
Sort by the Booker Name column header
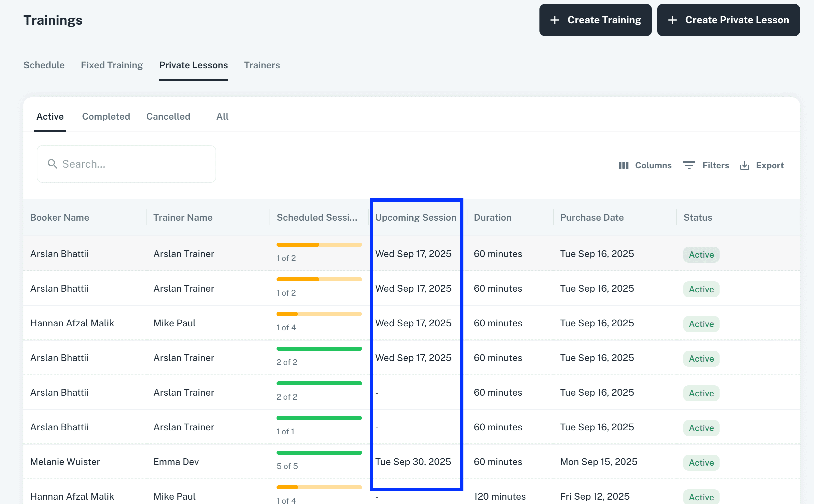point(60,217)
